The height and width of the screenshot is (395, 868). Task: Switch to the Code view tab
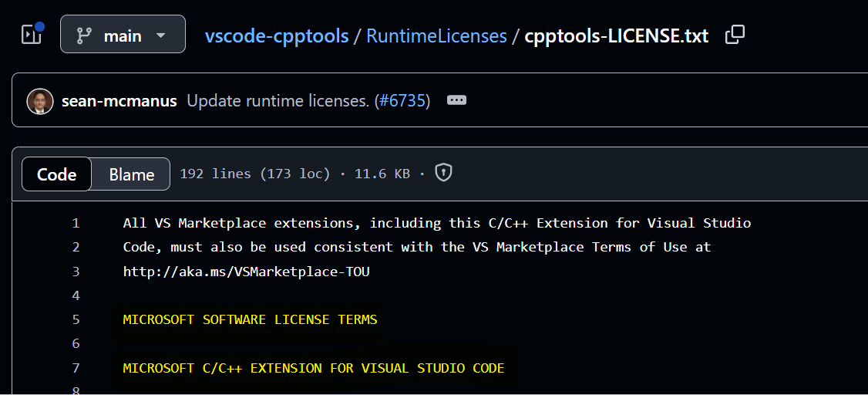tap(56, 174)
